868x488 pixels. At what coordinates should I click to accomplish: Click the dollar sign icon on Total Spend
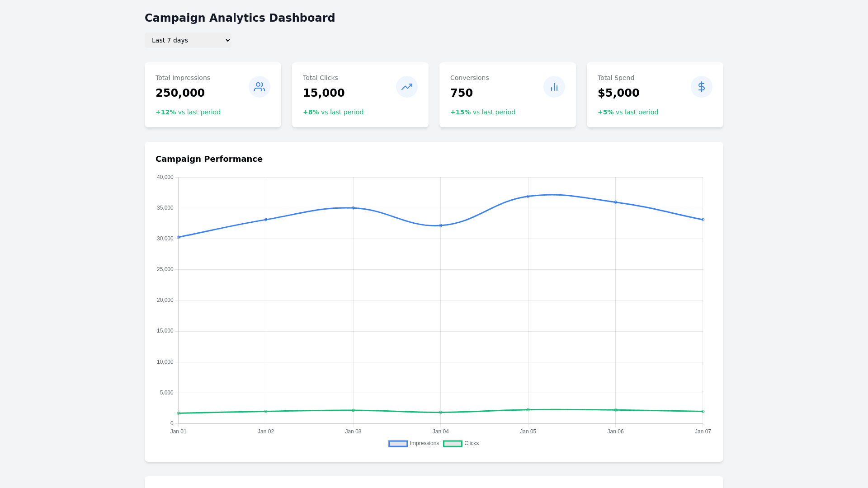tap(702, 87)
